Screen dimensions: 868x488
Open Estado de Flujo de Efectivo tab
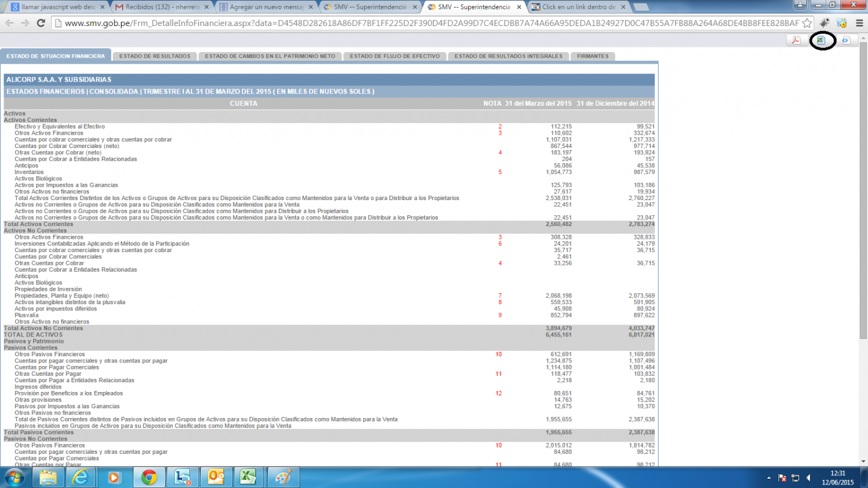pyautogui.click(x=395, y=56)
